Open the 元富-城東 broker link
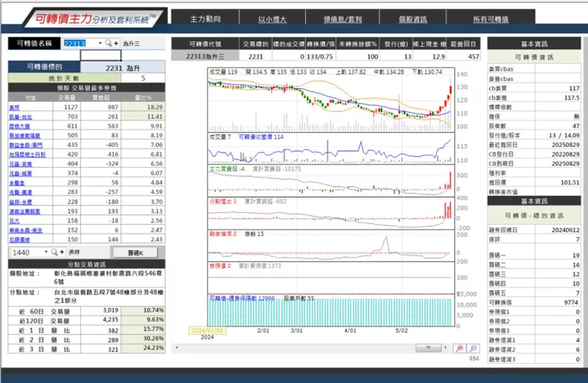Viewport: 588px width, 383px height. click(x=21, y=174)
